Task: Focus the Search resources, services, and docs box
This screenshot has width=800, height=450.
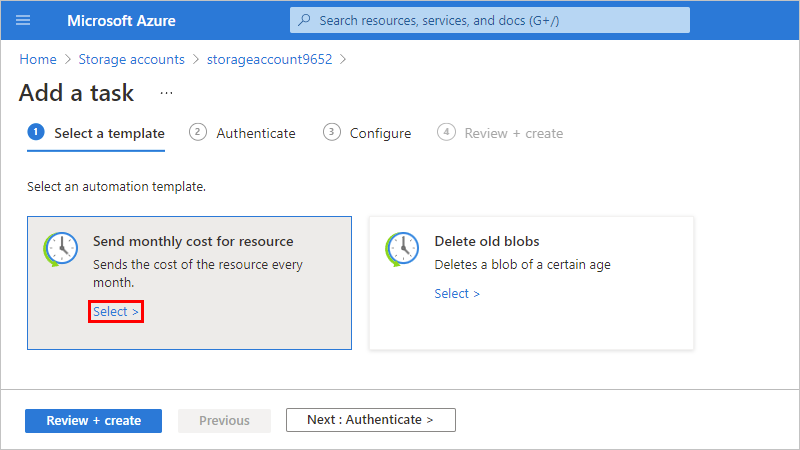Action: tap(490, 20)
